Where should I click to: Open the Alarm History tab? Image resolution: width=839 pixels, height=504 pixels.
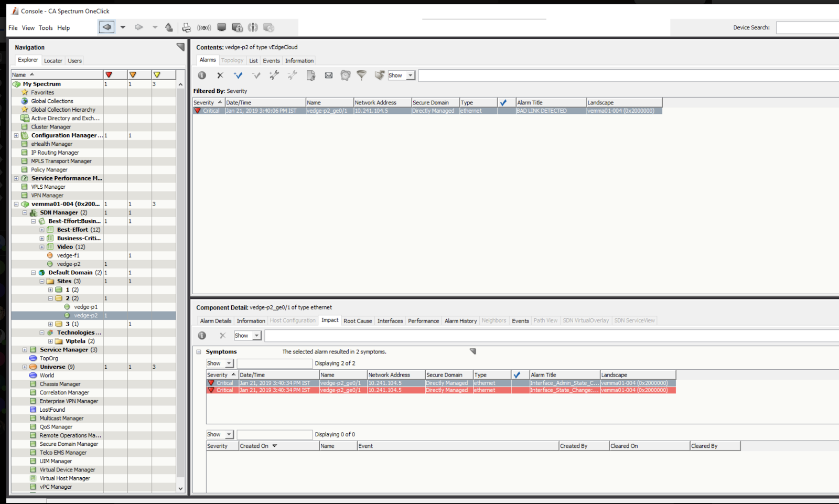461,321
